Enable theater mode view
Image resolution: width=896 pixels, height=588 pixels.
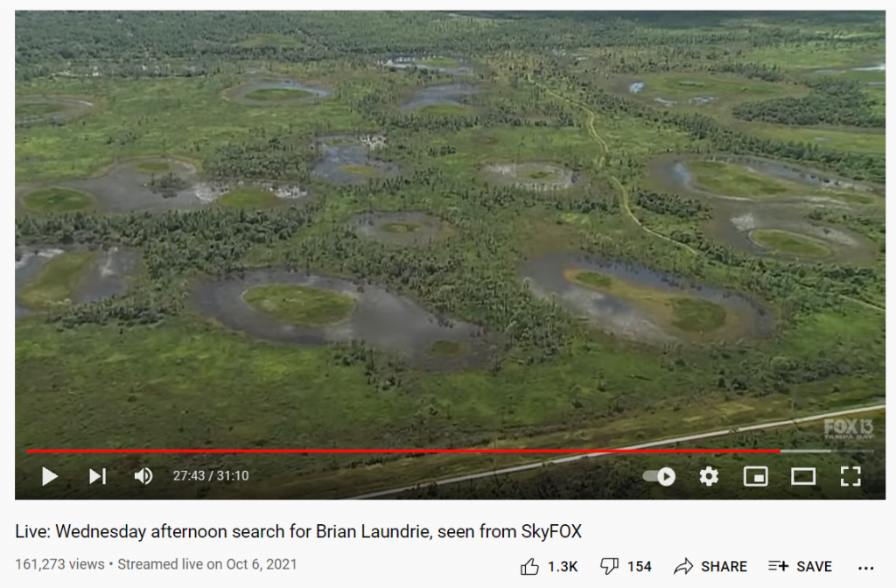(x=803, y=476)
